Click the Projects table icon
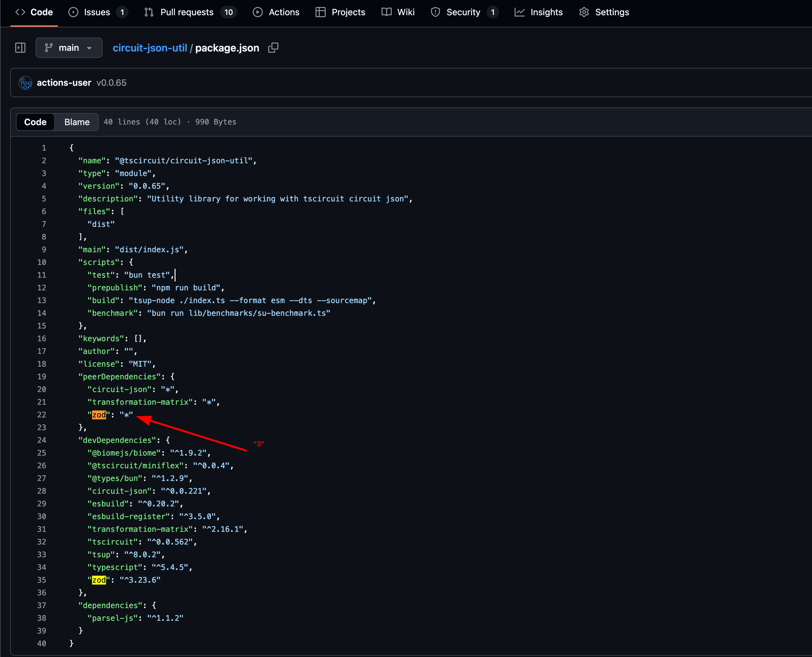 tap(320, 12)
